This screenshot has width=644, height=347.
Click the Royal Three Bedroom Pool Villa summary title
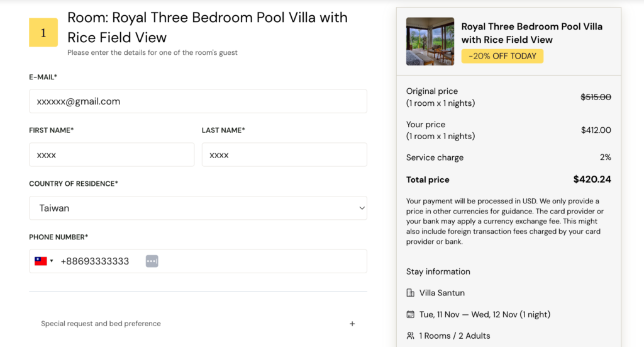tap(531, 33)
